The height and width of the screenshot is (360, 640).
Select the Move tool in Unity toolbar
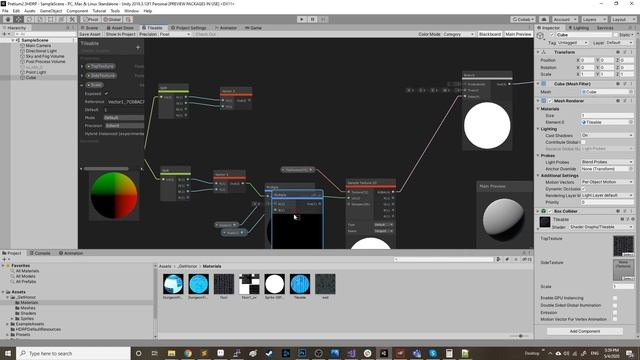coord(18,19)
